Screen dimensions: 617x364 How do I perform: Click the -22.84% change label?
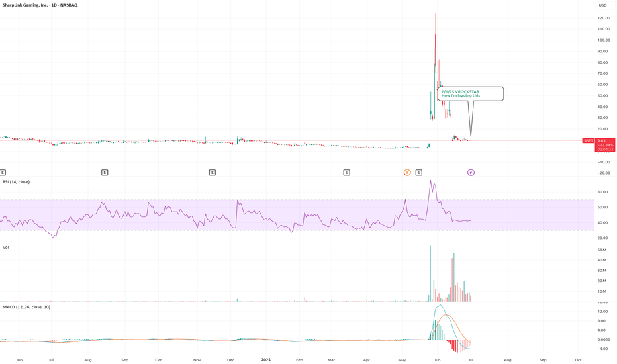pos(605,145)
